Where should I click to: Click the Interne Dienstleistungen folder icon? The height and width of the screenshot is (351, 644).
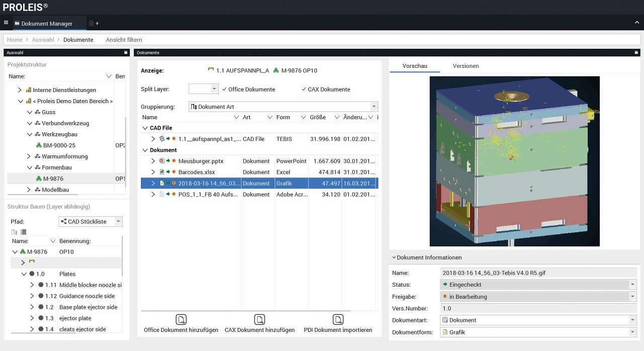click(x=28, y=90)
